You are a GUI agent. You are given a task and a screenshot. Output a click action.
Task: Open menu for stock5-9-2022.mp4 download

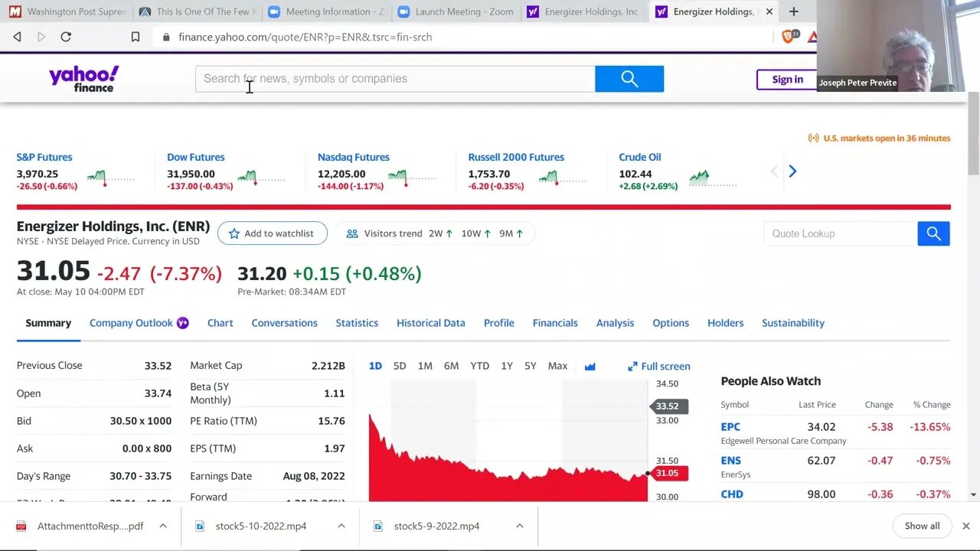click(519, 526)
